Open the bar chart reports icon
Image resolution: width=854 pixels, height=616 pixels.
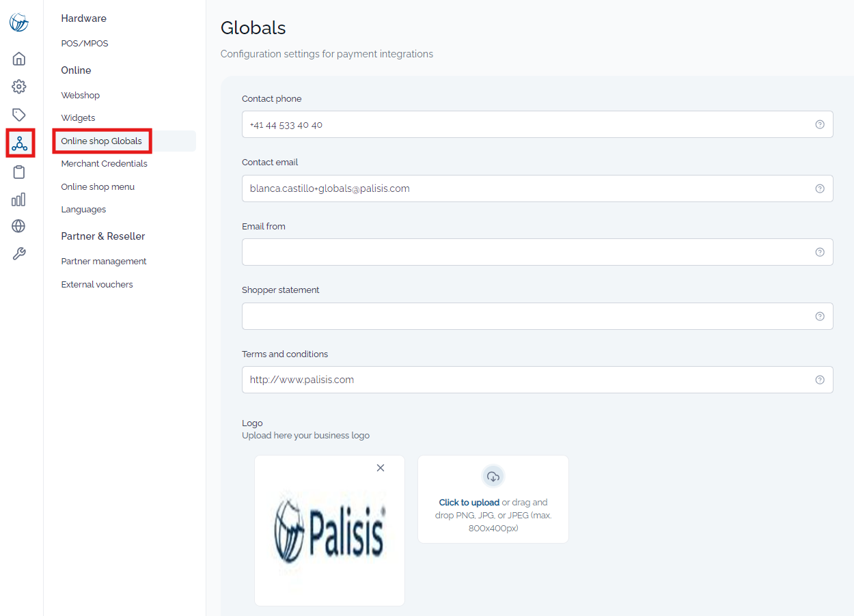[19, 199]
